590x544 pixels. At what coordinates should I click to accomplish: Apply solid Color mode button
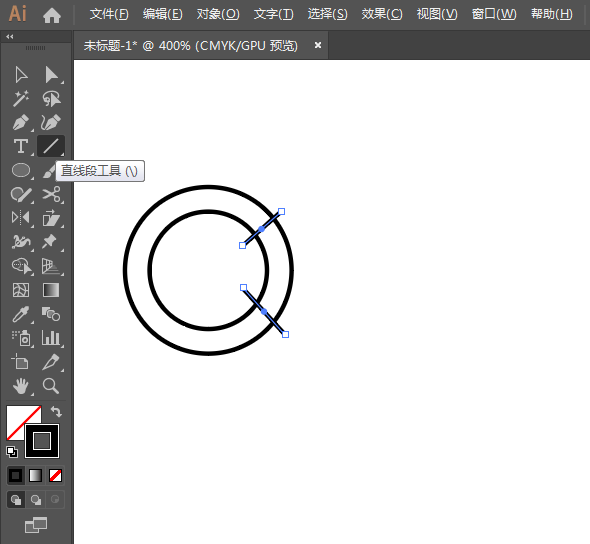(16, 476)
